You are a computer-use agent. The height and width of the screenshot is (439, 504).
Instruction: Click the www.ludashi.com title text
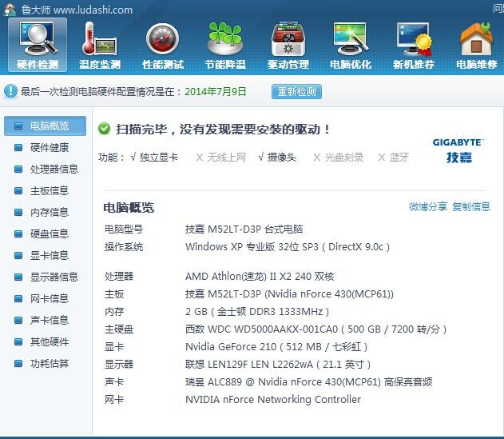(x=93, y=10)
